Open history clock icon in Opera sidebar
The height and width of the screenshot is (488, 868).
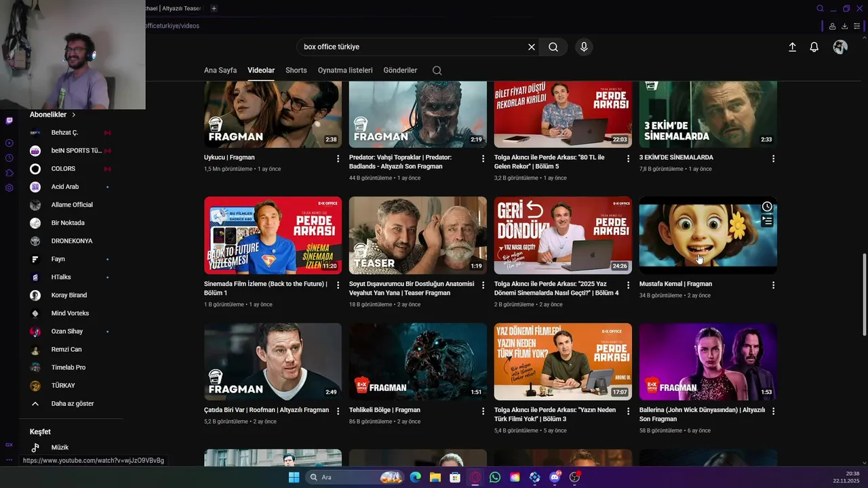coord(9,158)
